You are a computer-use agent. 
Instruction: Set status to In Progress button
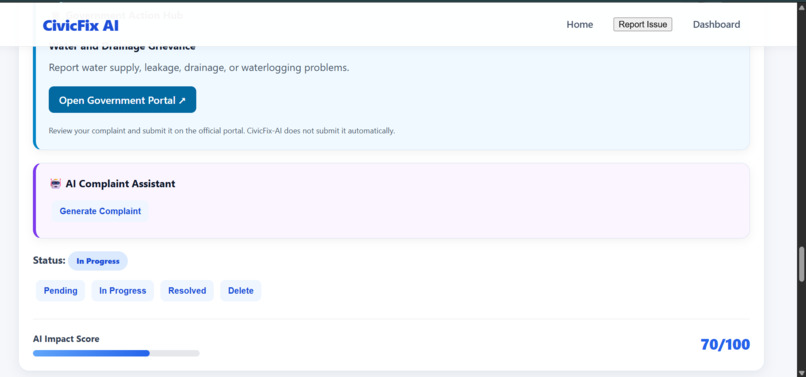(x=122, y=291)
